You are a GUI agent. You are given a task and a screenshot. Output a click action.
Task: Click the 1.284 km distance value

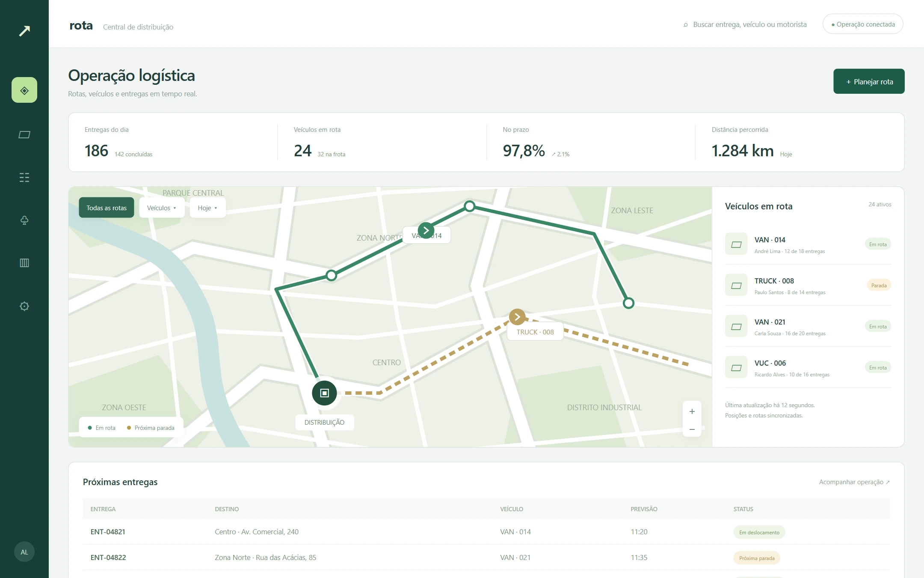(x=743, y=151)
